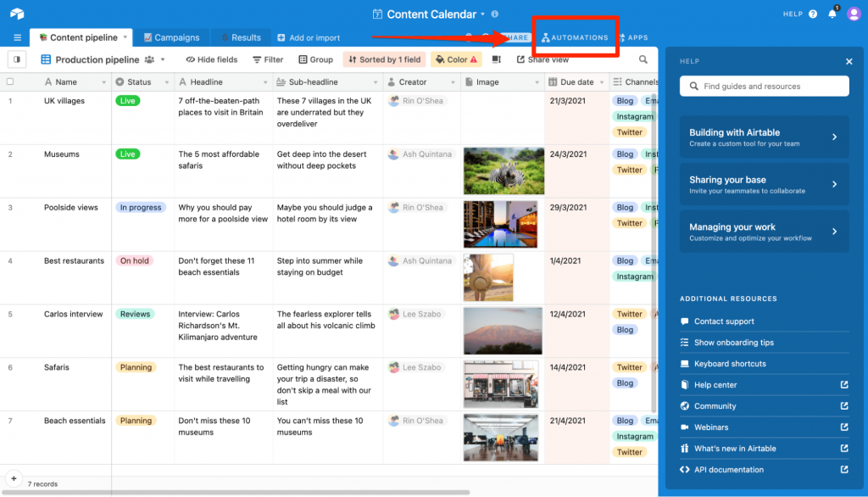Open the Contact support link
The height and width of the screenshot is (497, 868).
coord(723,321)
